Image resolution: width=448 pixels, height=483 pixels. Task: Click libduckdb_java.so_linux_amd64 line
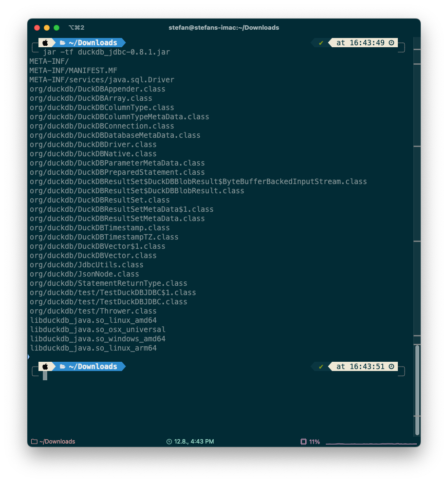pos(93,320)
